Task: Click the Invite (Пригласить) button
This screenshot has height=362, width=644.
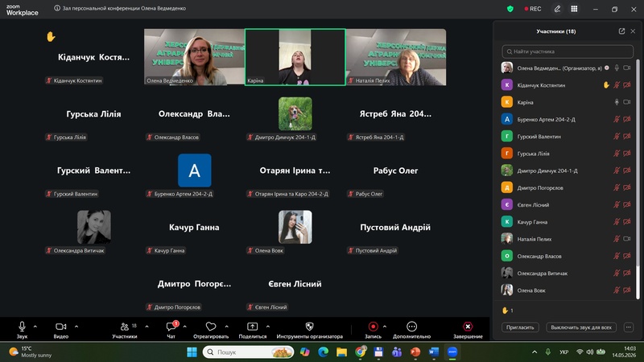Action: point(520,327)
